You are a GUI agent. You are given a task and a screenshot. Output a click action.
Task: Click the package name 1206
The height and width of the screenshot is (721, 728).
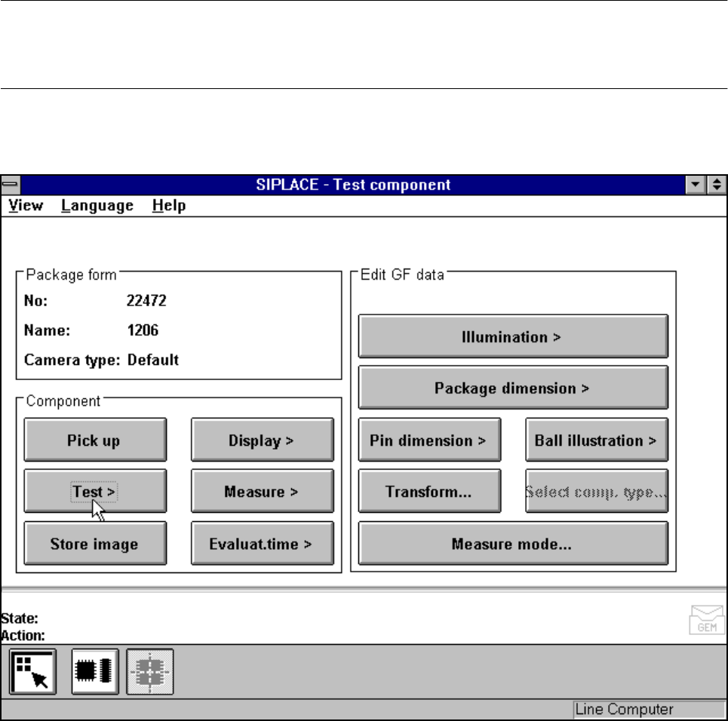pos(143,330)
